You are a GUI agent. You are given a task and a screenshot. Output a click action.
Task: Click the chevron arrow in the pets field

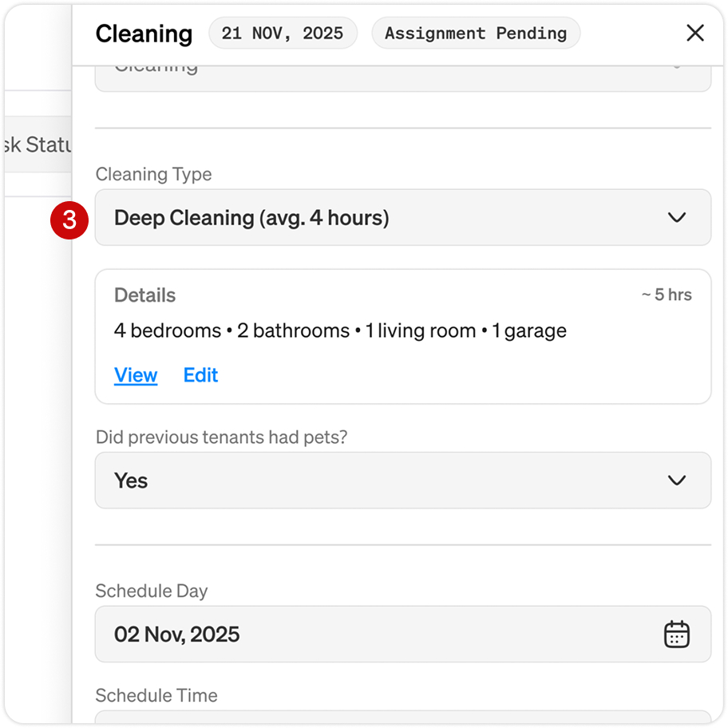tap(676, 480)
